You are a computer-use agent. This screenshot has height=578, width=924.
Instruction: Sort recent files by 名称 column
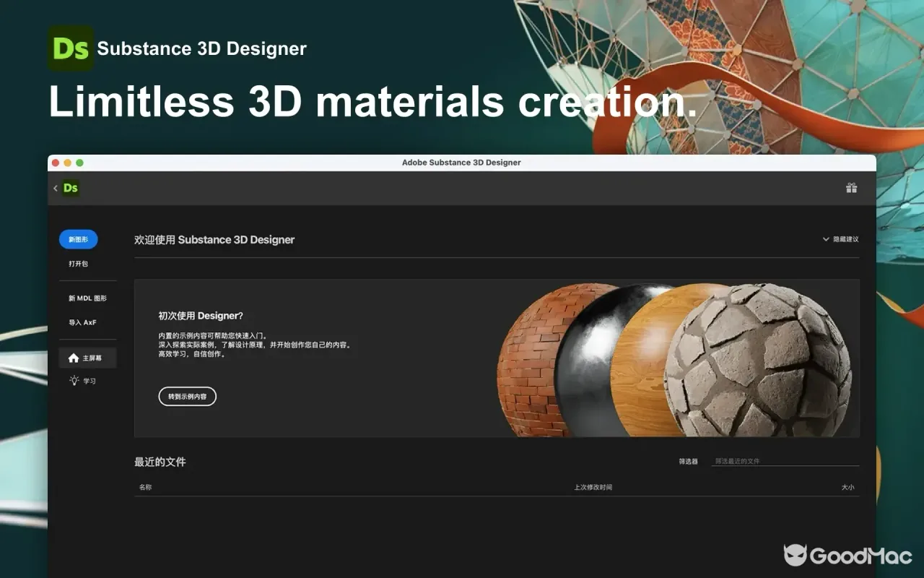click(145, 487)
